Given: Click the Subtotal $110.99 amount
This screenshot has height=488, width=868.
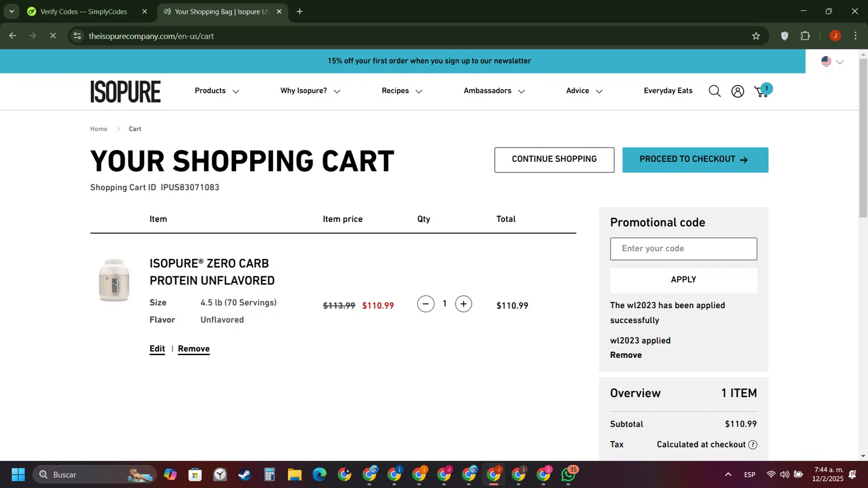Looking at the screenshot, I should click(x=741, y=424).
